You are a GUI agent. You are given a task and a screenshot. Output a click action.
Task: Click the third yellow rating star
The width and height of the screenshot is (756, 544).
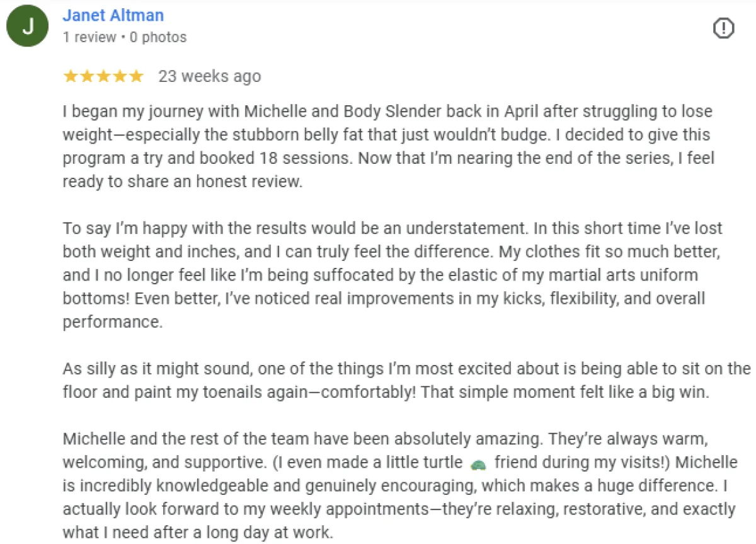[103, 76]
